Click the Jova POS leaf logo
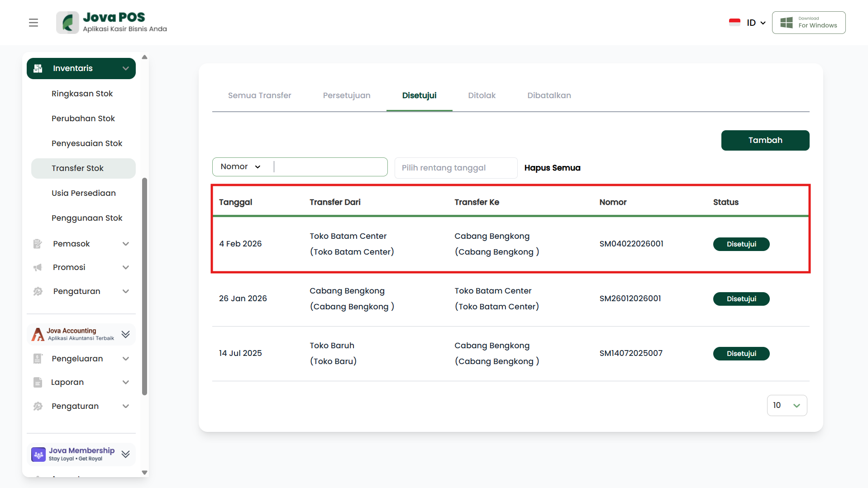The image size is (868, 488). tap(67, 23)
